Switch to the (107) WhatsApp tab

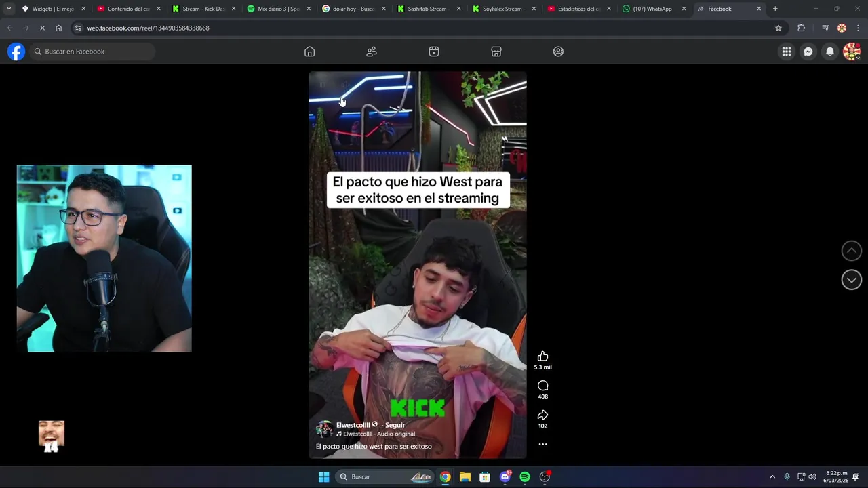[653, 9]
